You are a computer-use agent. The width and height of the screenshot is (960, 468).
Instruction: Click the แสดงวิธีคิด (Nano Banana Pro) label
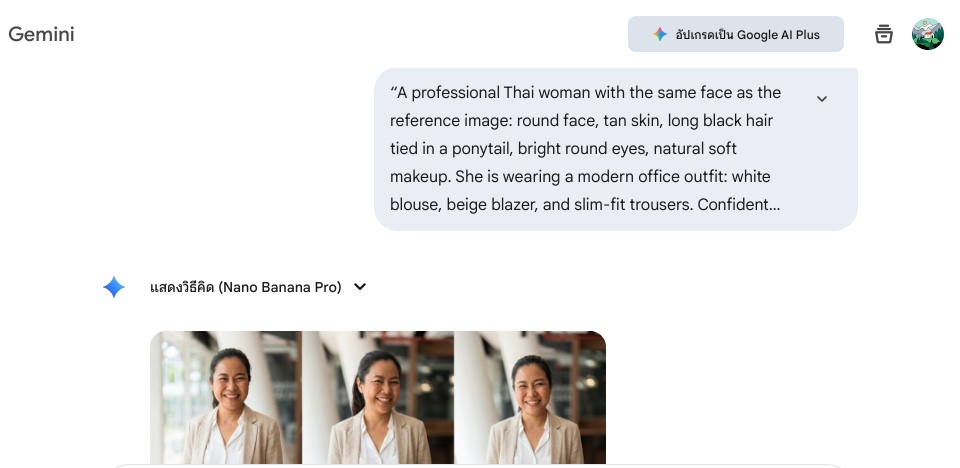click(245, 287)
